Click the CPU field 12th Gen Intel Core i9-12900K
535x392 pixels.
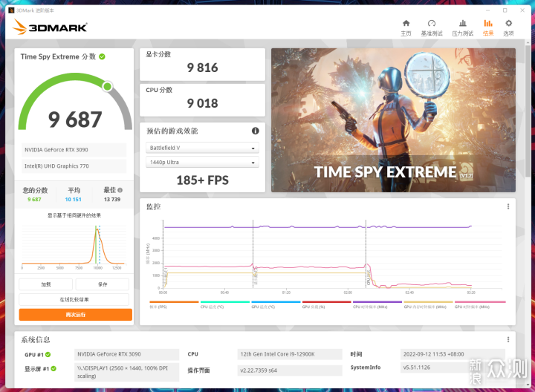coord(290,354)
